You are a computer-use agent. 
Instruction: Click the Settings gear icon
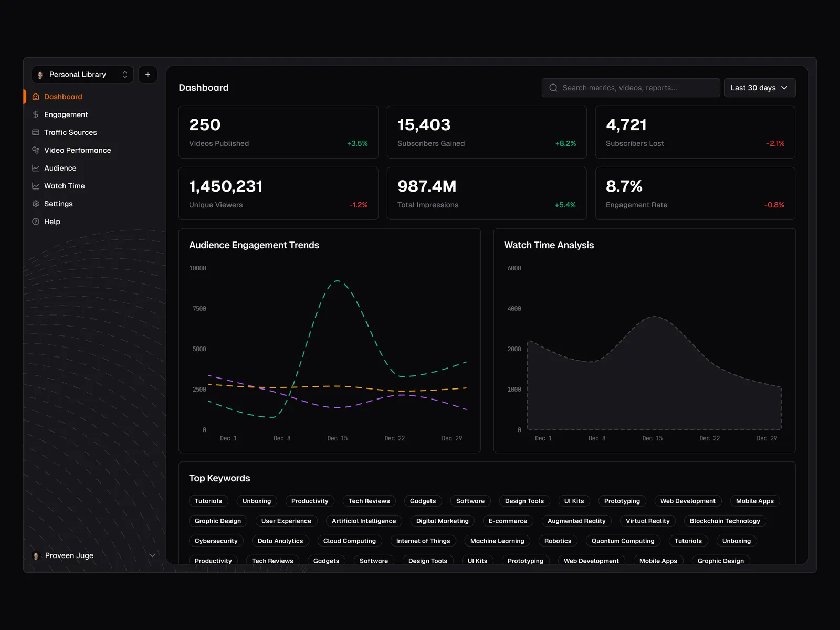tap(36, 204)
